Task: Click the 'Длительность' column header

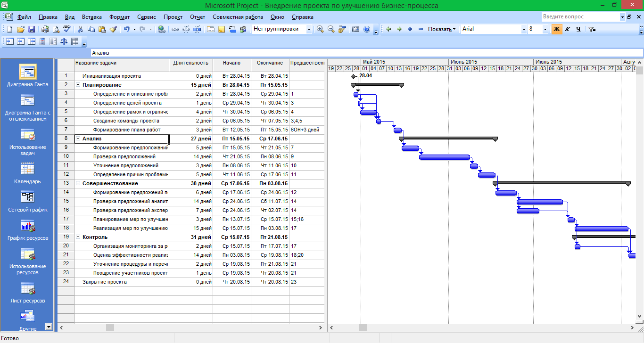Action: pos(190,63)
